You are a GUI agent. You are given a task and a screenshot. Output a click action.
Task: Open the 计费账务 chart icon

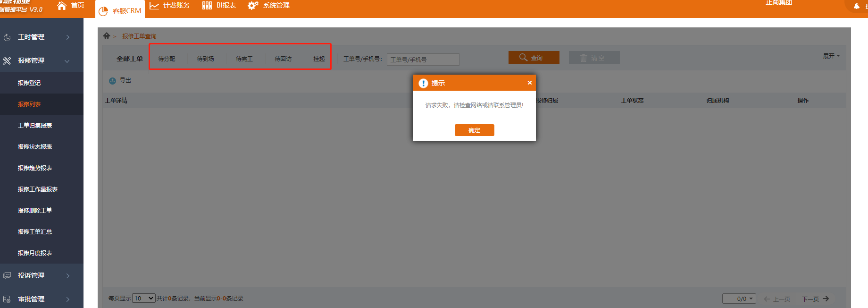pyautogui.click(x=154, y=6)
